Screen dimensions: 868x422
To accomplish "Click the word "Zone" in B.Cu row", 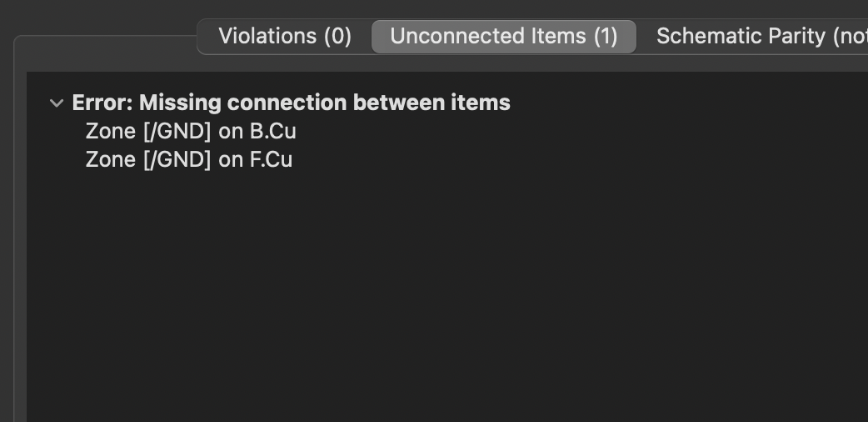I will (110, 132).
